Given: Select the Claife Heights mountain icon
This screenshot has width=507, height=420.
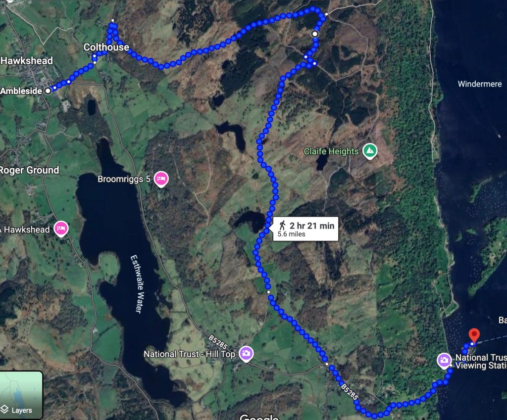Looking at the screenshot, I should [370, 151].
